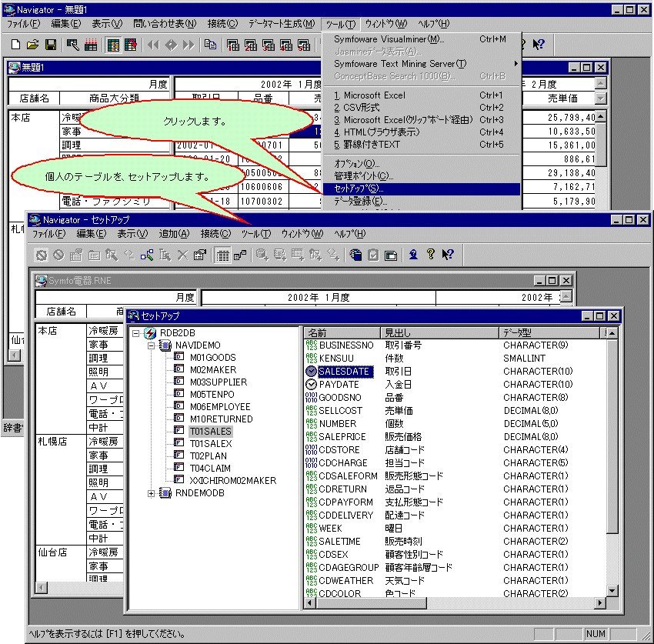This screenshot has height=644, width=654.
Task: Expand the RNDEMODB database node
Action: 152,493
